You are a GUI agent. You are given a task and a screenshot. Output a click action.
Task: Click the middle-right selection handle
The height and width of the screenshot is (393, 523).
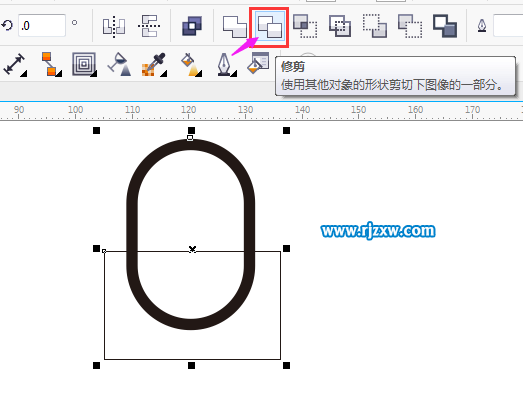[287, 248]
